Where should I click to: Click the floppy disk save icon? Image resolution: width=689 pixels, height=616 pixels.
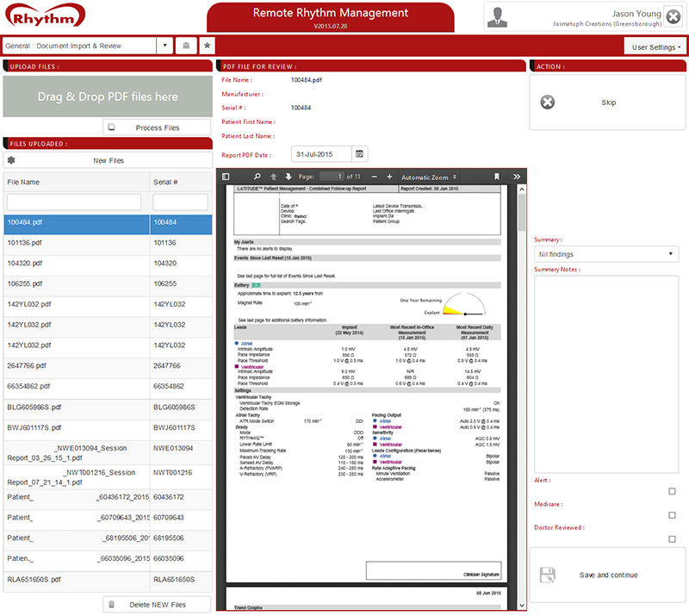tap(548, 575)
